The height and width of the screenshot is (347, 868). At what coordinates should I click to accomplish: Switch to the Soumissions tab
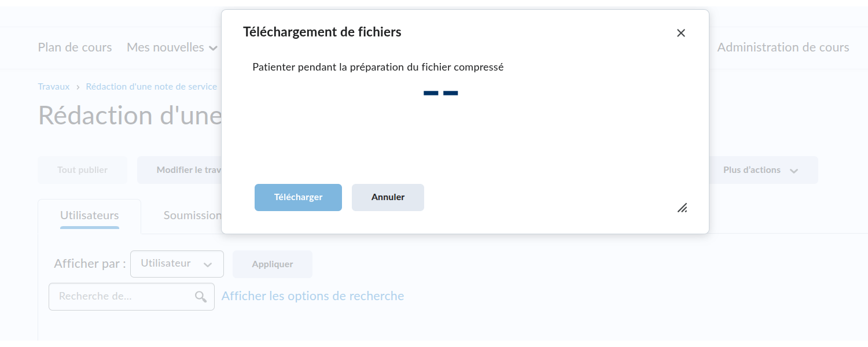pos(192,216)
